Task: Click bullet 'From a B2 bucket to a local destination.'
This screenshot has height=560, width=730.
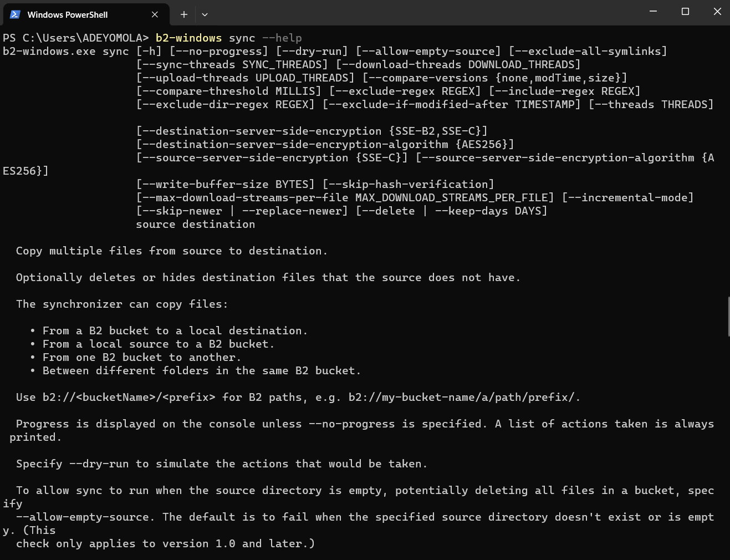Action: [x=176, y=330]
